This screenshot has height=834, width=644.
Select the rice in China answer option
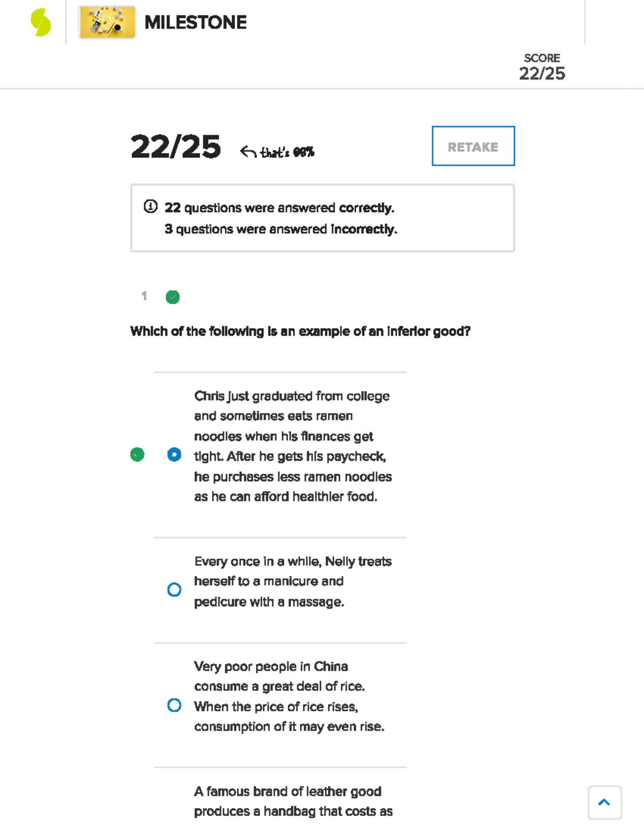pos(174,705)
